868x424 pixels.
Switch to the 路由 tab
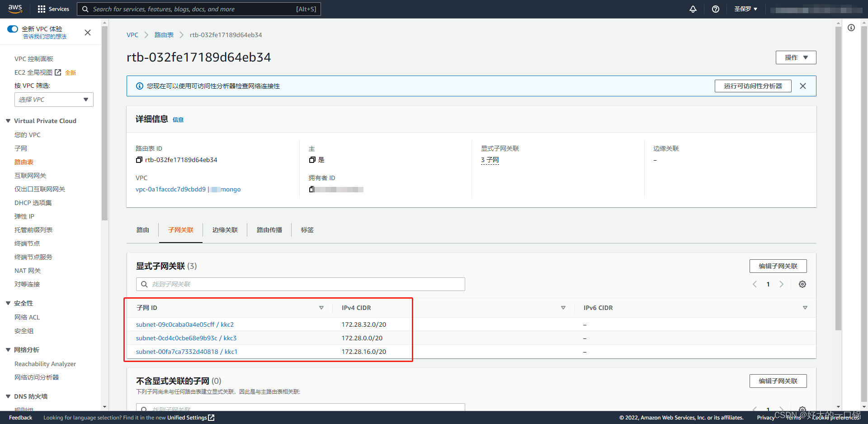(142, 230)
